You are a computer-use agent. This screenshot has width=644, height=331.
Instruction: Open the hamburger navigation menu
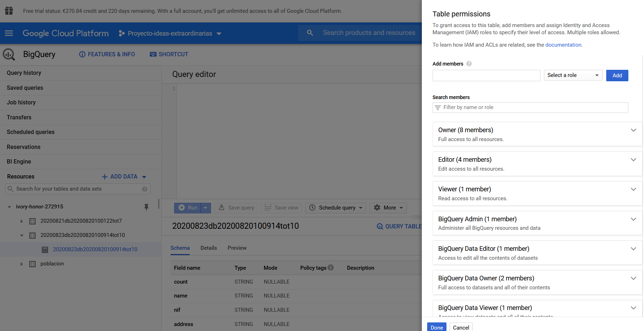pos(9,33)
